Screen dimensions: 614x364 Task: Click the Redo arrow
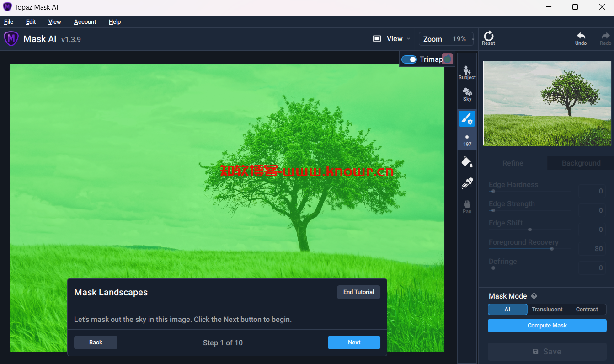click(x=605, y=38)
